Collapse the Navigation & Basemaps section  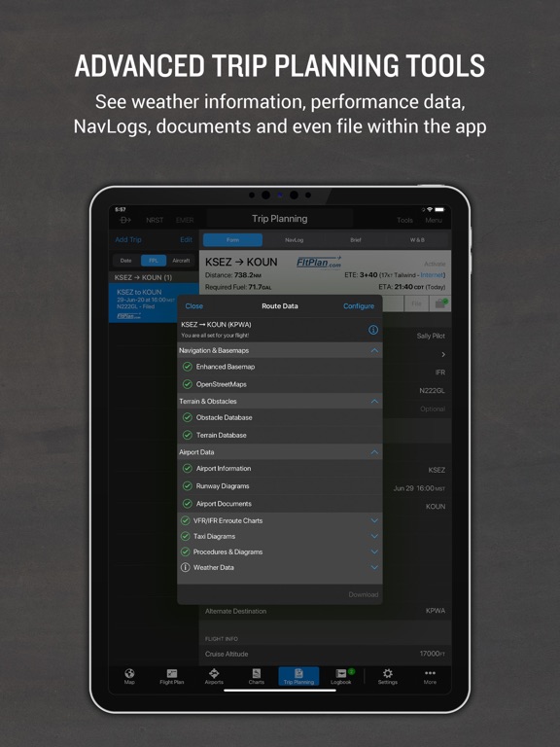[x=374, y=350]
